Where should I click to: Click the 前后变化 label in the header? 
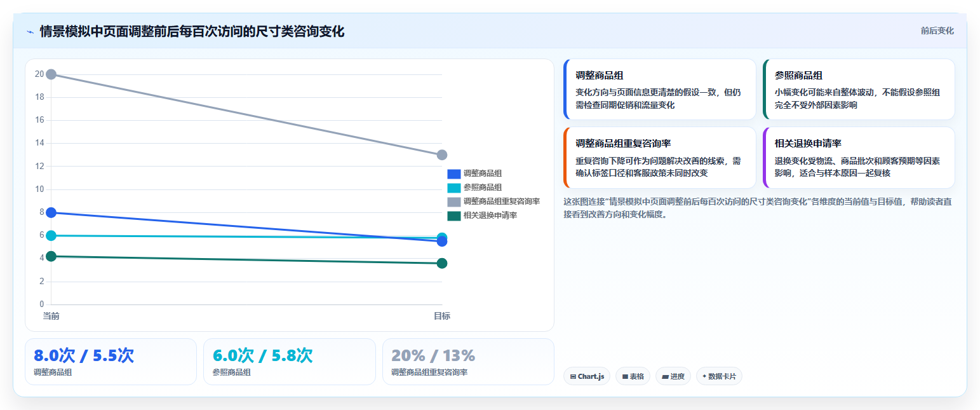[937, 31]
